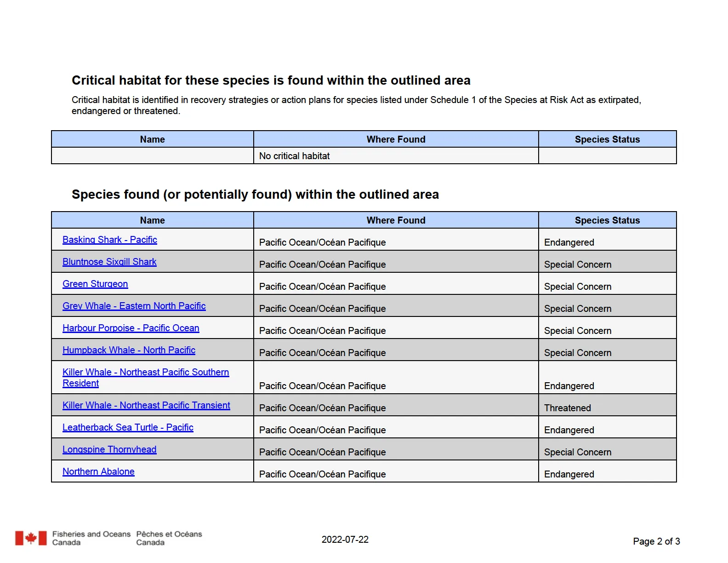
Task: Click the Critical habitat section heading
Action: pyautogui.click(x=271, y=80)
